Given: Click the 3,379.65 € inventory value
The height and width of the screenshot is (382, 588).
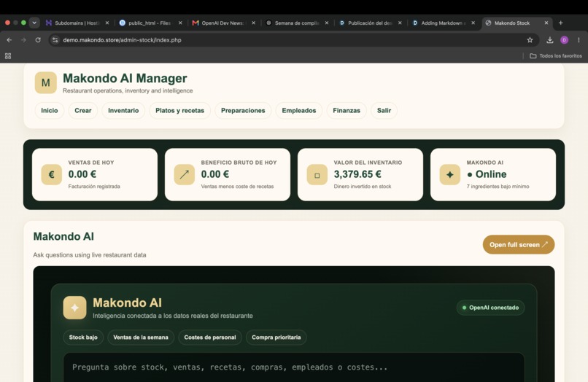Looking at the screenshot, I should [357, 174].
